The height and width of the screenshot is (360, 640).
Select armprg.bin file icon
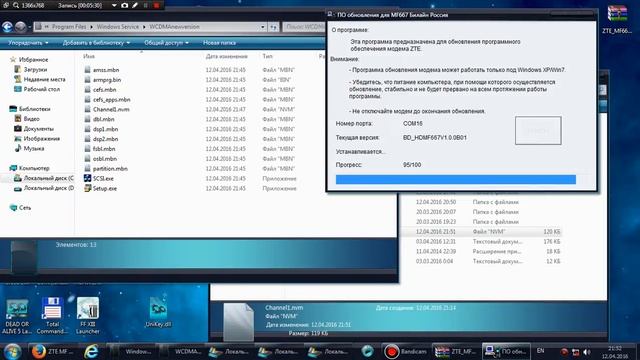(87, 80)
